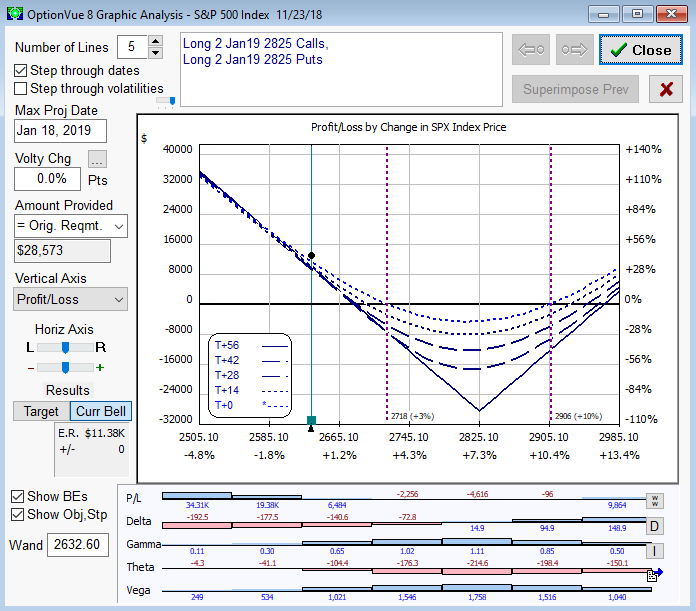Click the export document arrow icon near Theta
696x611 pixels.
(655, 575)
